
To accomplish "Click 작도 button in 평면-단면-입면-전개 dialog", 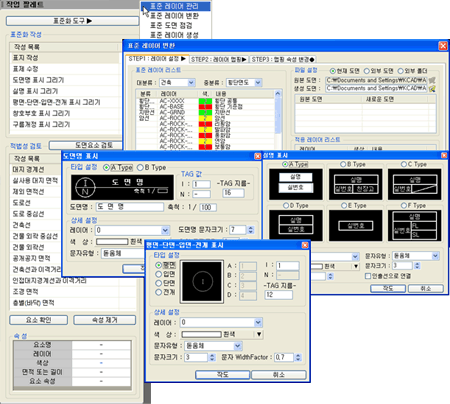I will tap(222, 375).
